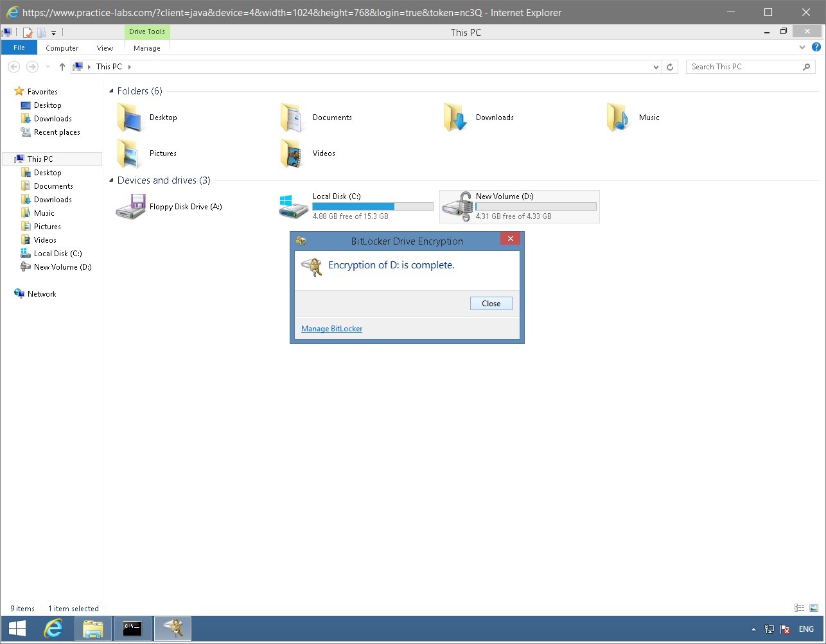This screenshot has height=644, width=826.
Task: Open the Manage tab under Drive Tools
Action: (146, 48)
